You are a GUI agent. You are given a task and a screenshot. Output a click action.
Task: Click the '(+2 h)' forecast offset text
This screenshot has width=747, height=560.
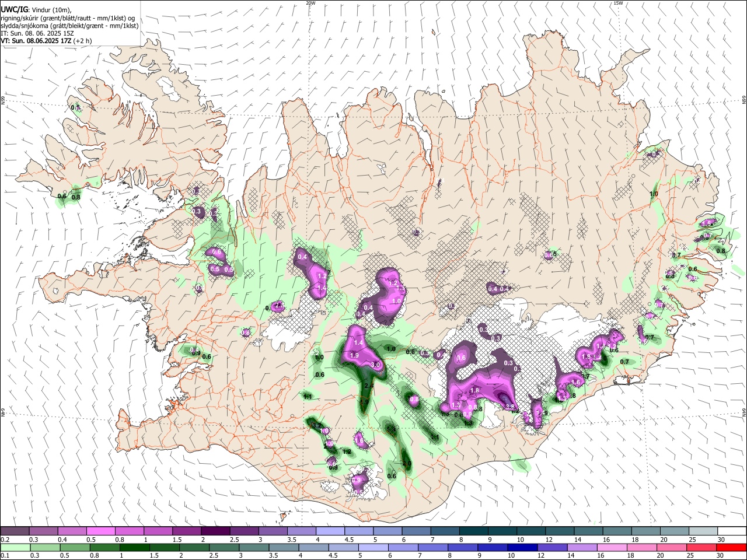(82, 41)
